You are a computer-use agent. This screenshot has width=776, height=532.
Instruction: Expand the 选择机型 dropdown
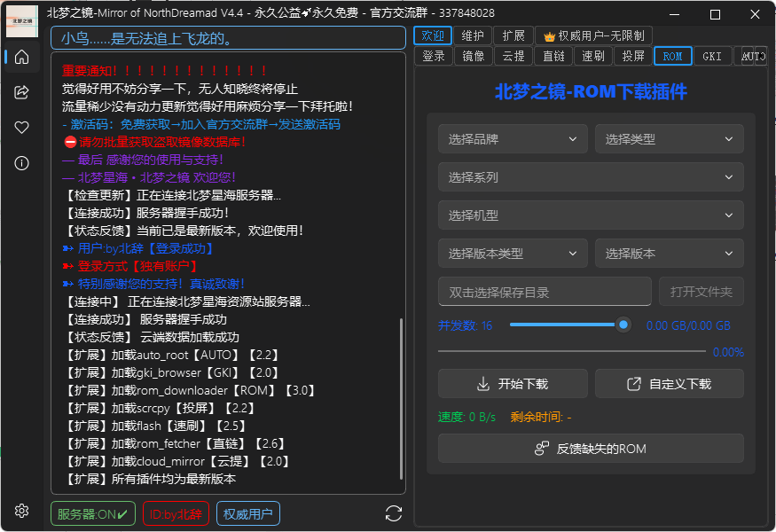pyautogui.click(x=591, y=215)
